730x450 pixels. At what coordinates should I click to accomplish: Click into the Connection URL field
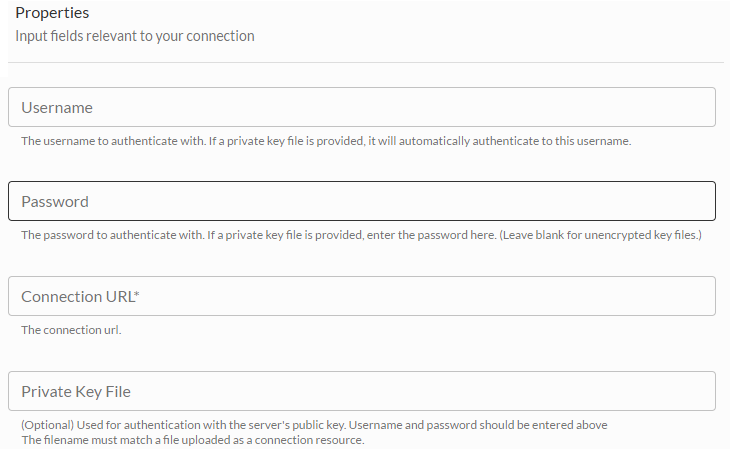[361, 296]
